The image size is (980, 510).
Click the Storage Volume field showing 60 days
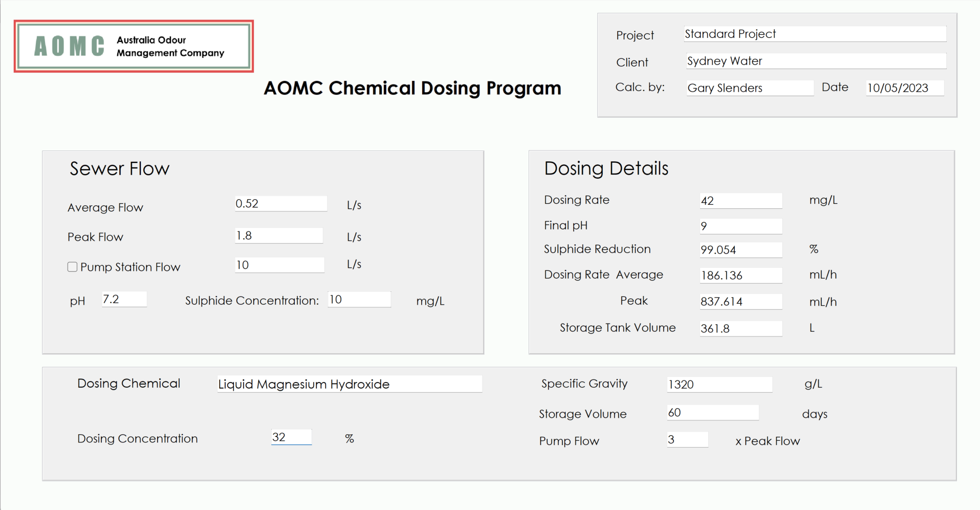712,412
